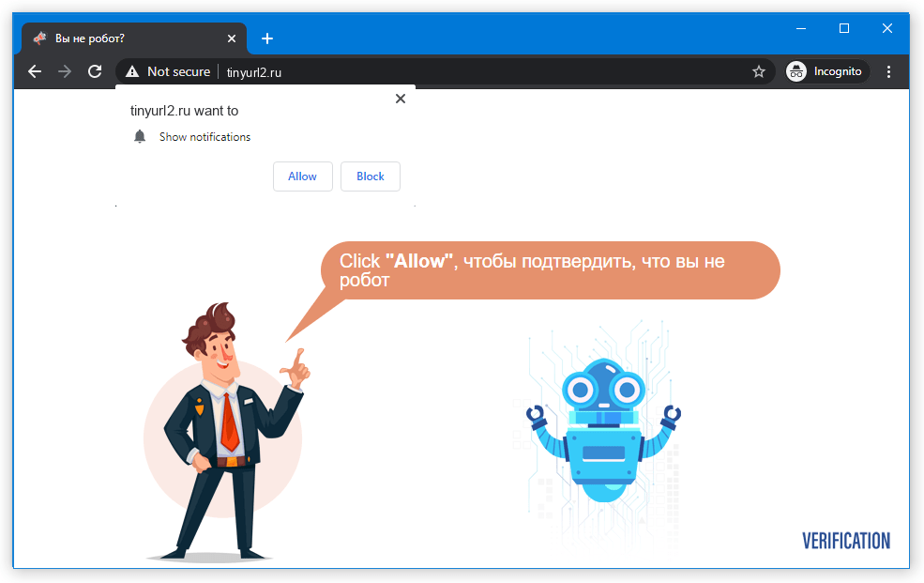The image size is (924, 583).
Task: Click the tinyurl2.ru address text
Action: [254, 70]
